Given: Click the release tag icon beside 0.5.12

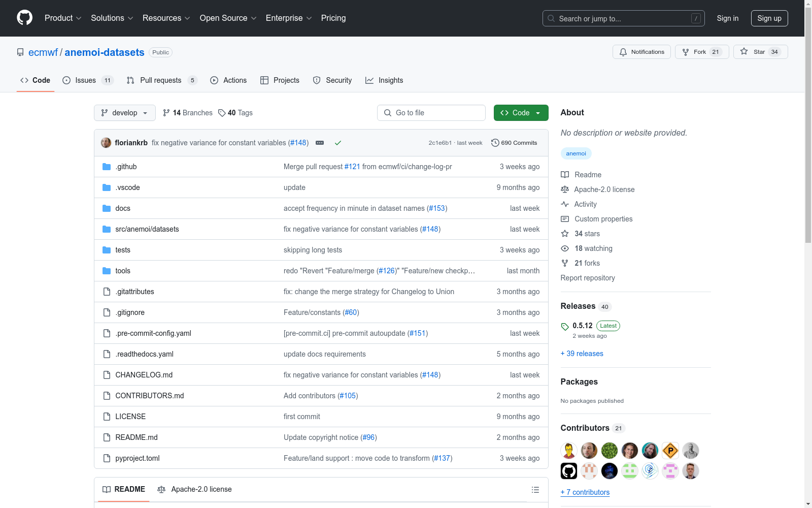Looking at the screenshot, I should [x=565, y=326].
